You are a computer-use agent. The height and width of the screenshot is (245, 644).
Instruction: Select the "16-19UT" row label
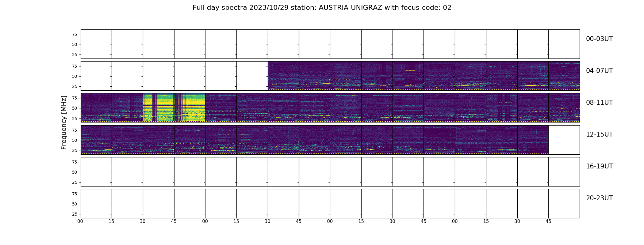pyautogui.click(x=599, y=166)
